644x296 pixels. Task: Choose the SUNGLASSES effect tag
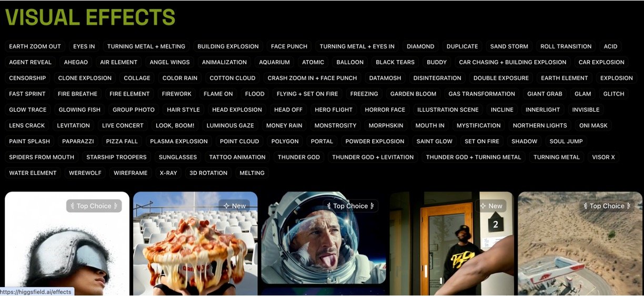pyautogui.click(x=178, y=157)
